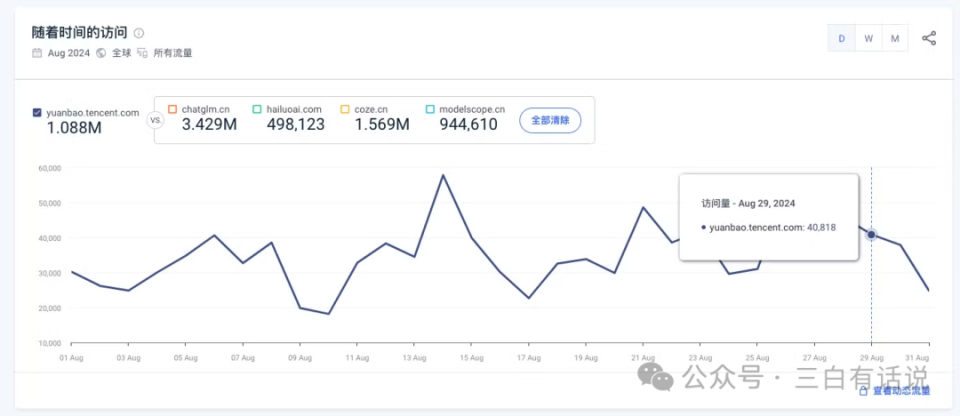Click the calendar icon next to Aug 2024
The width and height of the screenshot is (960, 416).
tap(37, 53)
